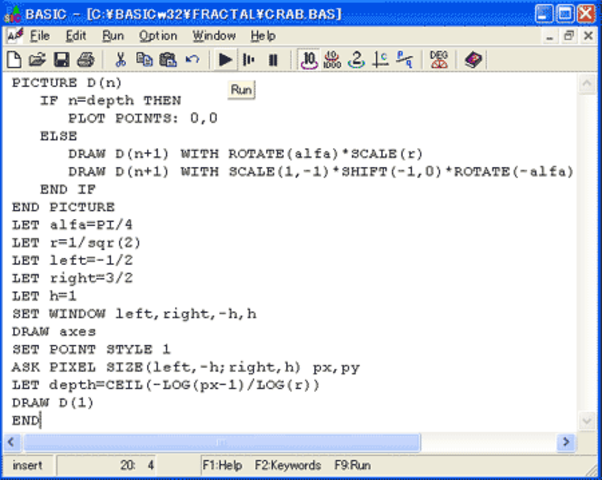Close the CRAB.BAS document with inner X
This screenshot has width=602, height=480.
point(588,36)
